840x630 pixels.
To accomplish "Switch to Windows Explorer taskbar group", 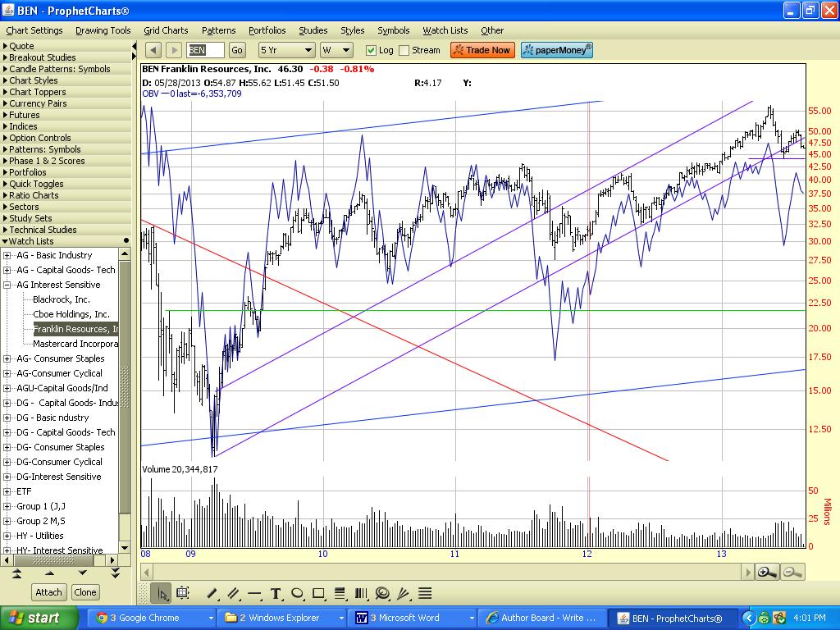I will [283, 619].
